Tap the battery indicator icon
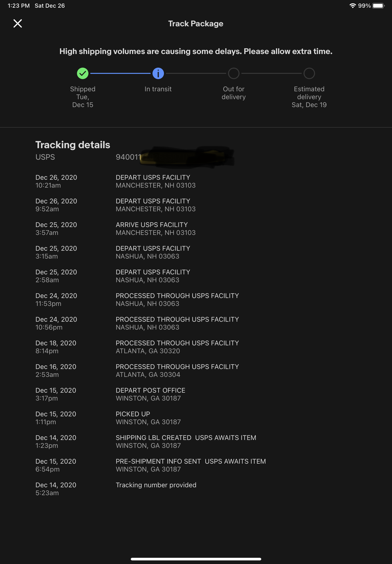The image size is (392, 564). point(378,6)
